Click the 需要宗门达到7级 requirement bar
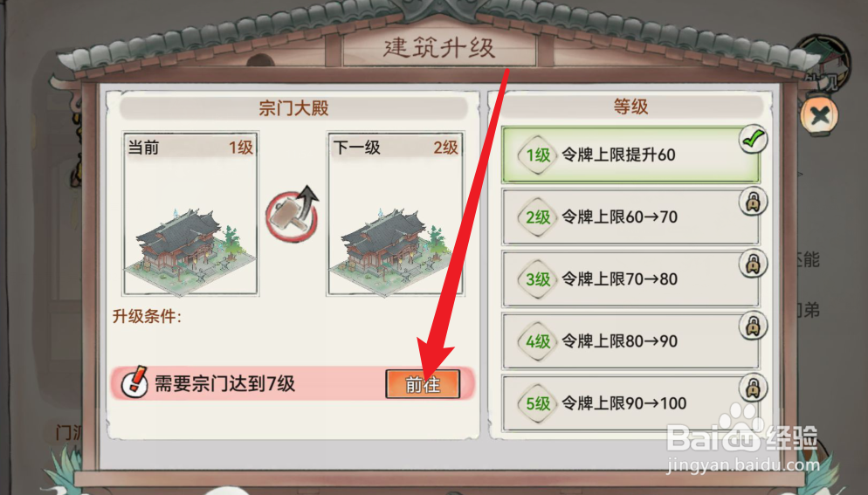The image size is (868, 495). (x=293, y=383)
